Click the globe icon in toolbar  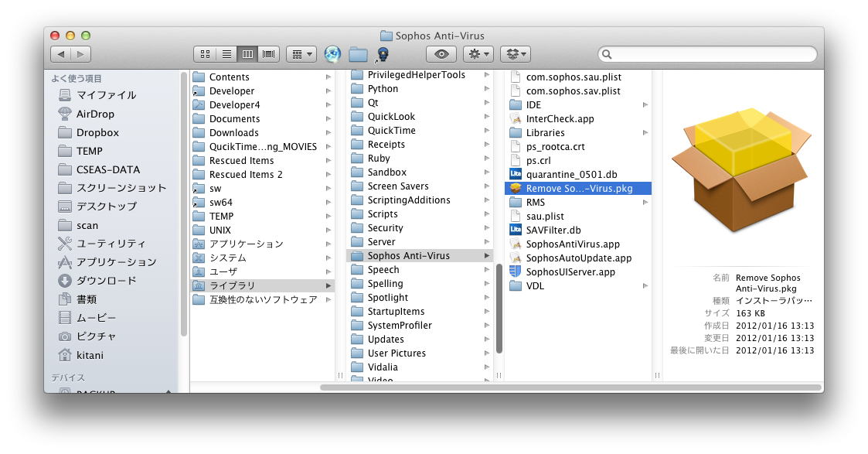click(x=332, y=53)
